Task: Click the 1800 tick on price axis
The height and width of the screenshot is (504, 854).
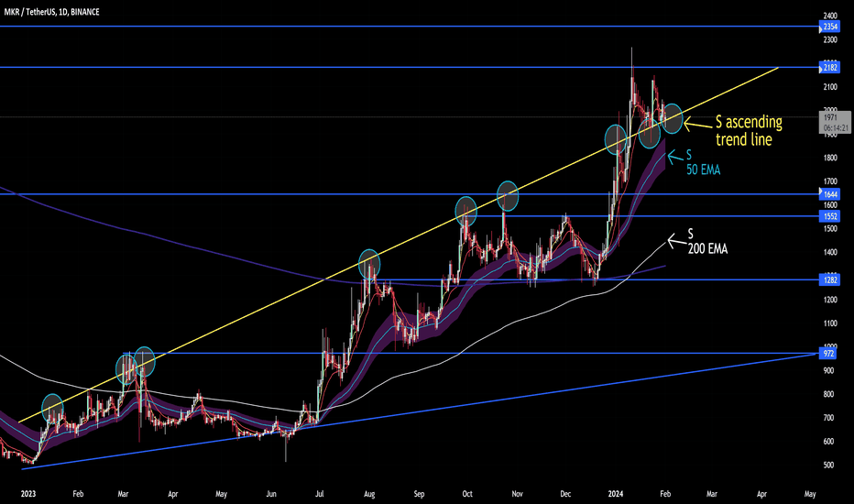Action: pos(830,158)
